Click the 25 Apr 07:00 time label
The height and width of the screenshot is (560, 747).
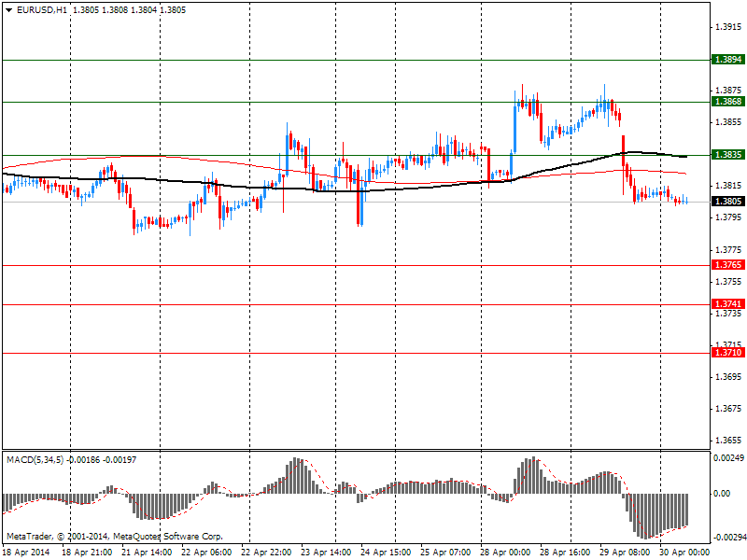click(x=446, y=553)
